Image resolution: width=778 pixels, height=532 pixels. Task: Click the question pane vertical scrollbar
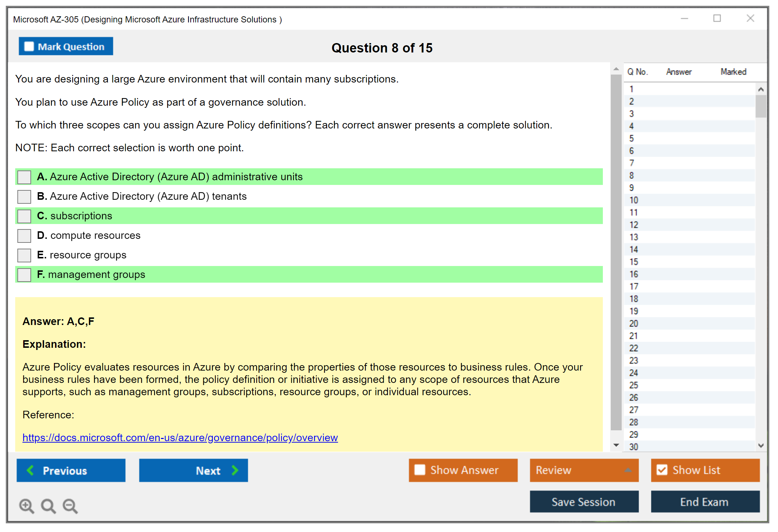[616, 253]
